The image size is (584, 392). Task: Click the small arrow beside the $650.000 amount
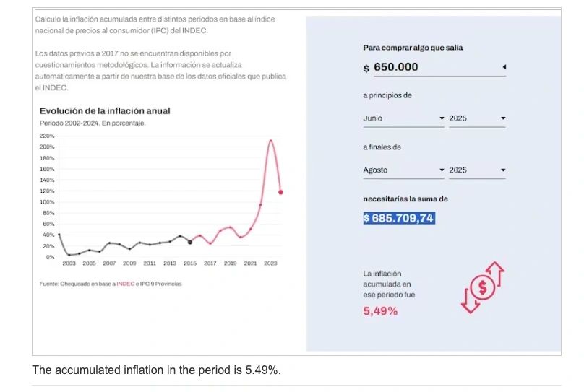[504, 67]
